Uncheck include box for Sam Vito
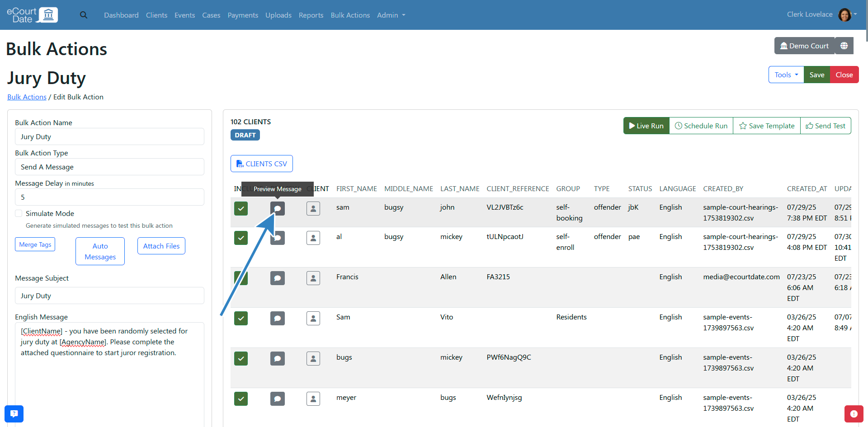The image size is (868, 427). click(241, 318)
